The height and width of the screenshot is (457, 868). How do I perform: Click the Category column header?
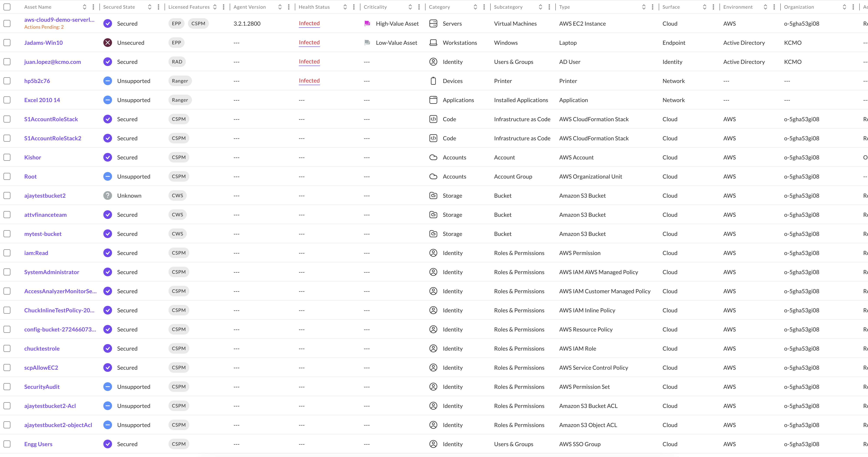coord(439,7)
